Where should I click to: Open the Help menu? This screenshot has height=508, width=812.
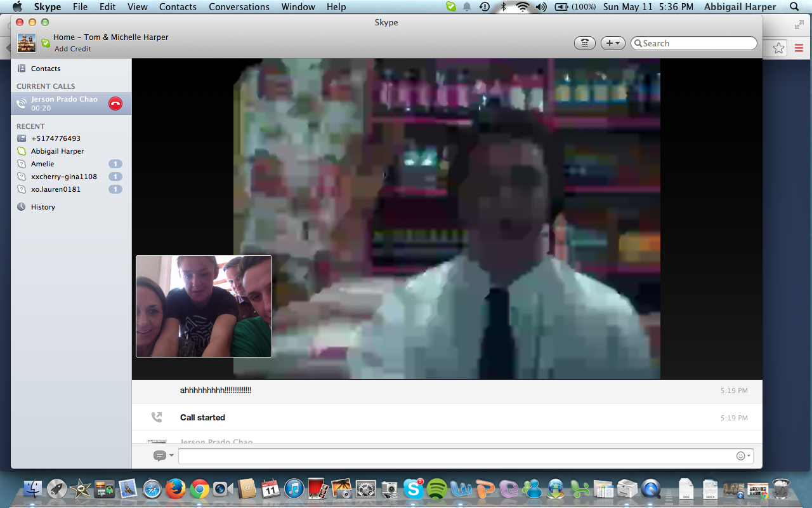(x=336, y=7)
